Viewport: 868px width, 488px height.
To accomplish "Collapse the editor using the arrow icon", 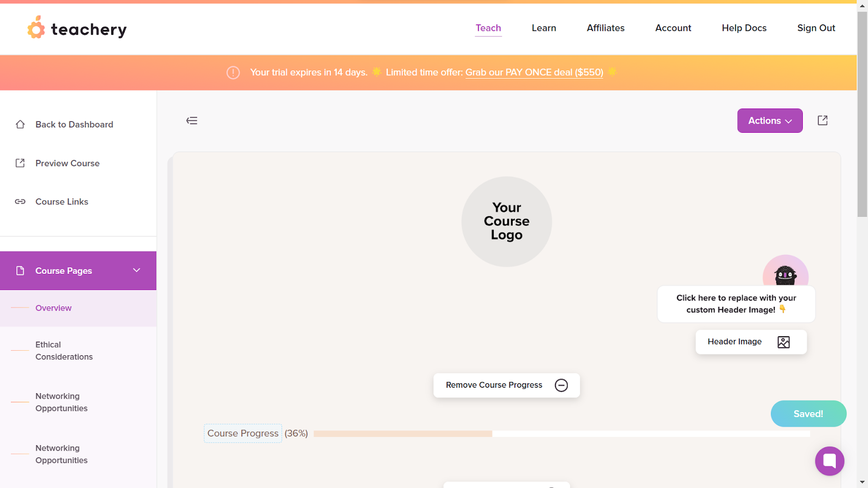I will 192,120.
